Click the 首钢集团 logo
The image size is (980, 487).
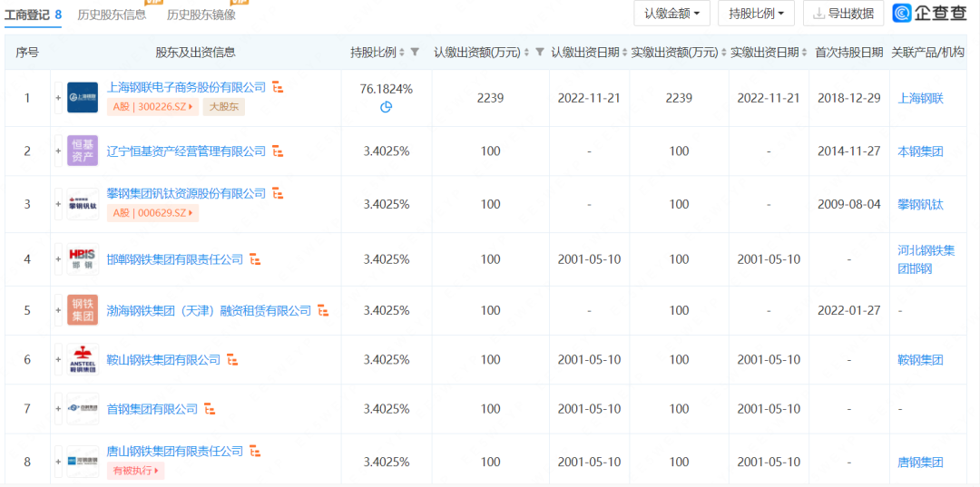pyautogui.click(x=83, y=409)
